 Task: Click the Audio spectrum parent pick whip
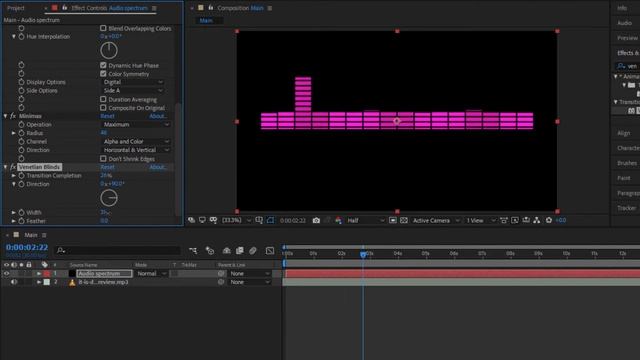coord(221,273)
